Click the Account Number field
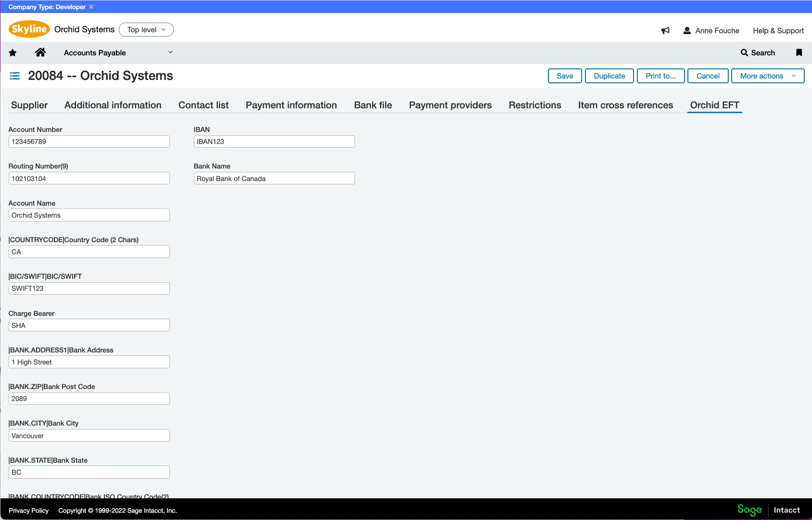This screenshot has height=520, width=812. [89, 142]
